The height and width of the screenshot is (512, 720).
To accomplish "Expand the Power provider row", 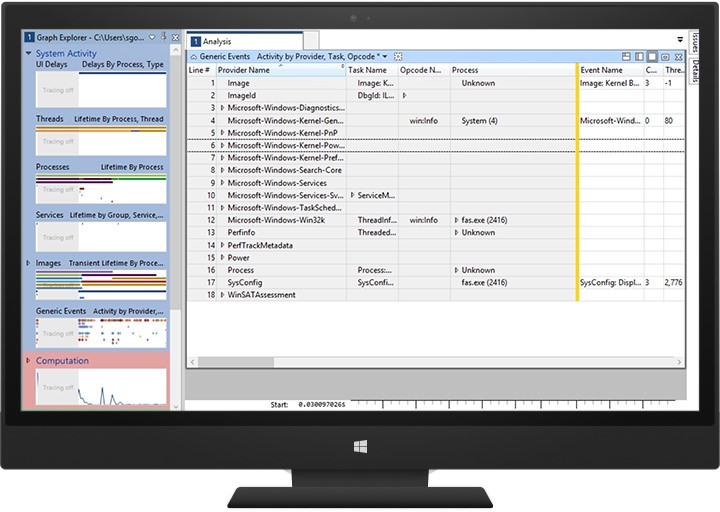I will tap(223, 258).
